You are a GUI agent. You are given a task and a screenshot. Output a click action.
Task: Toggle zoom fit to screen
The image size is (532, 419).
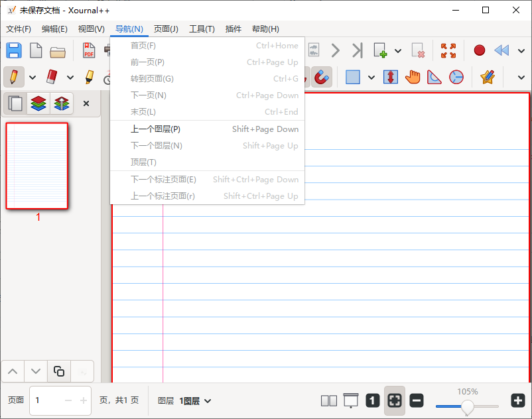coord(395,400)
